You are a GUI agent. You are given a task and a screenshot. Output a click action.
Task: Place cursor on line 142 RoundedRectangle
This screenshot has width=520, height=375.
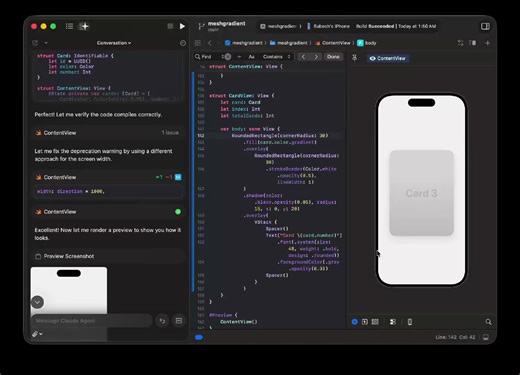pyautogui.click(x=280, y=136)
